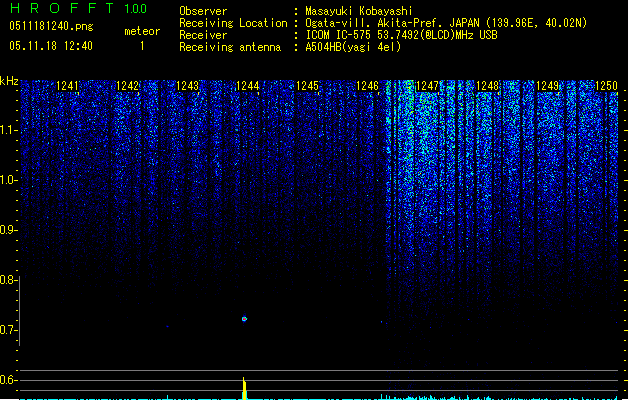The image size is (629, 400).
Task: Select the filename 0511181240.png
Action: [51, 26]
